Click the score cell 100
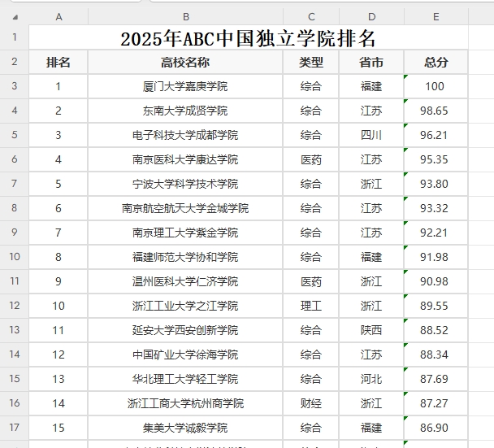The image size is (494, 448). 436,86
